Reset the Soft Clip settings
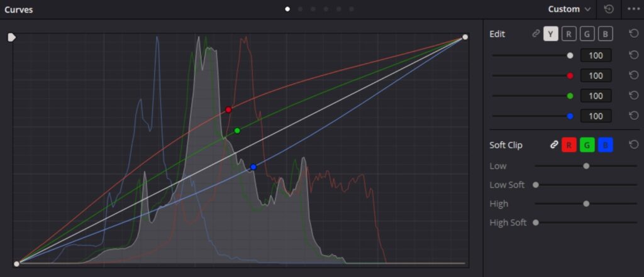644x277 pixels. point(634,144)
